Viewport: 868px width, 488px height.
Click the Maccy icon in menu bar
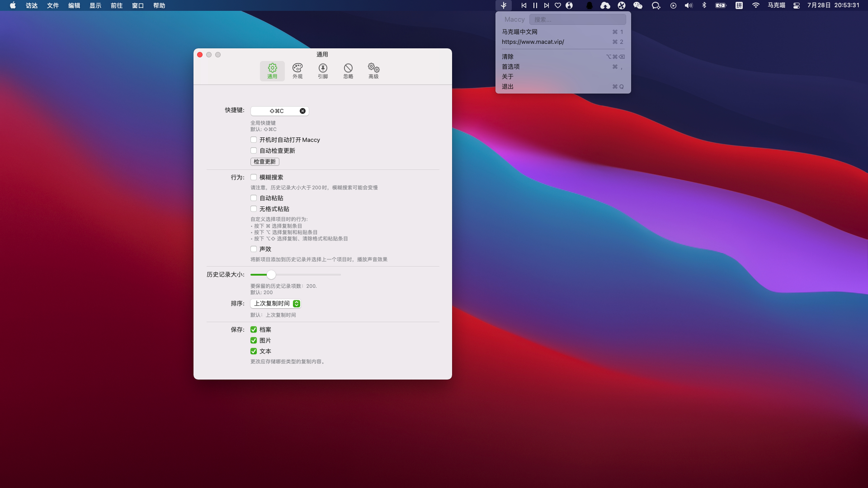point(503,5)
